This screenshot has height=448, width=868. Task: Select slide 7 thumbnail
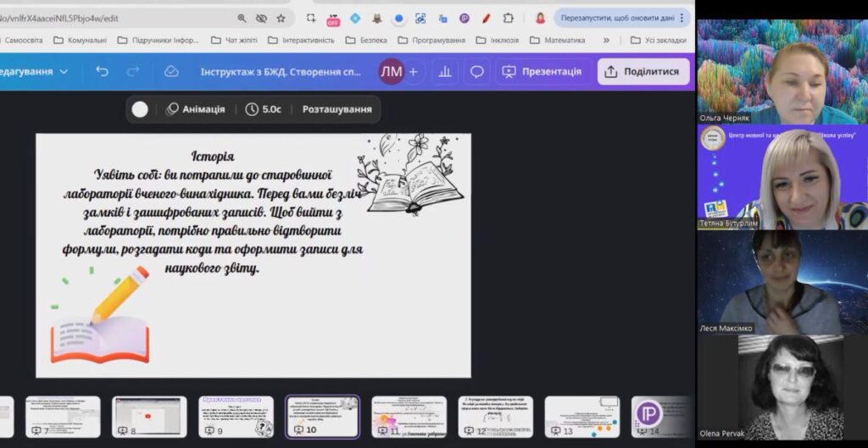click(63, 417)
